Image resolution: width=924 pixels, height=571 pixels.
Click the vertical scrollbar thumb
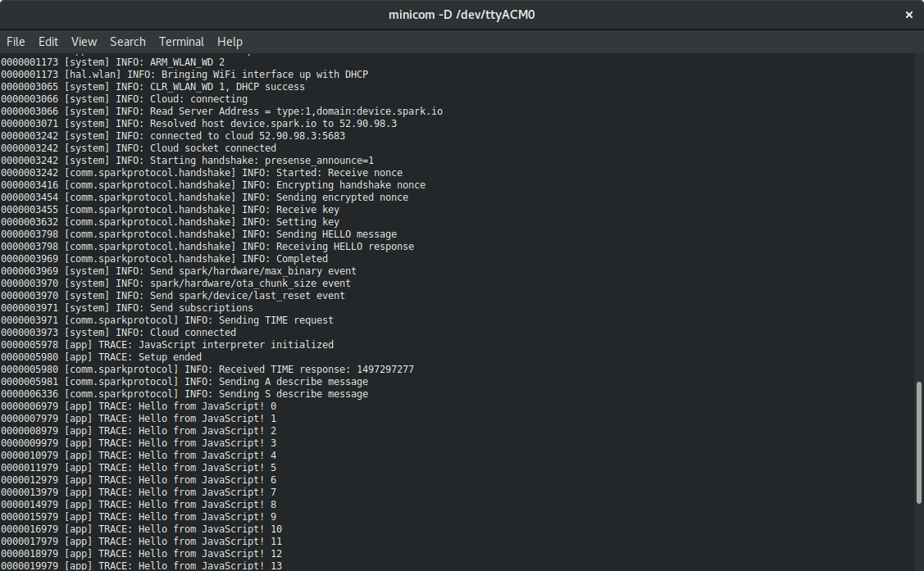pyautogui.click(x=919, y=442)
